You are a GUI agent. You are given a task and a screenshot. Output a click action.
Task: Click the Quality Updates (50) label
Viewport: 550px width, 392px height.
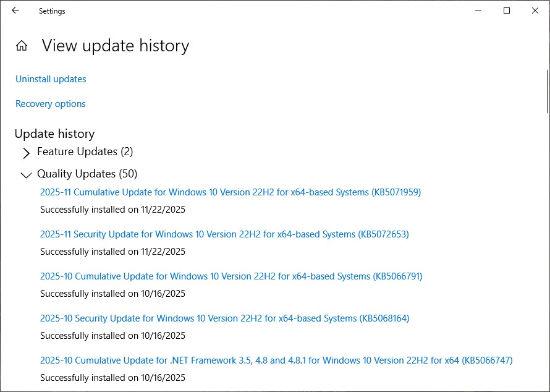coord(87,174)
